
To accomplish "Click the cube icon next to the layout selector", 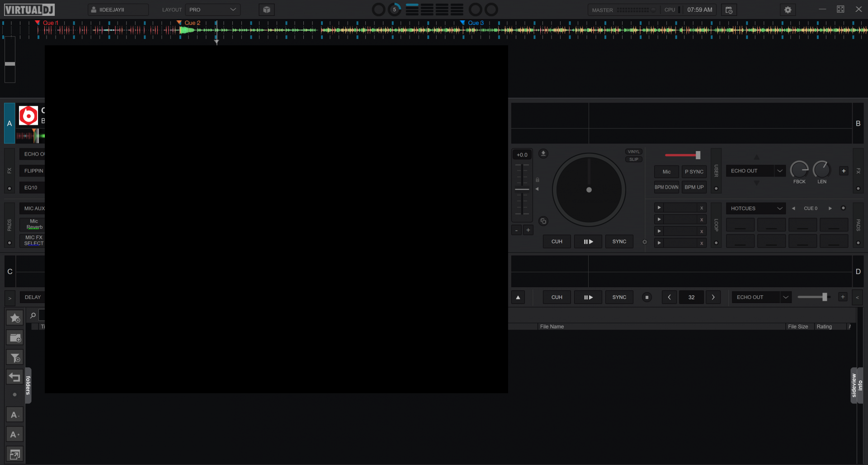I will 266,9.
